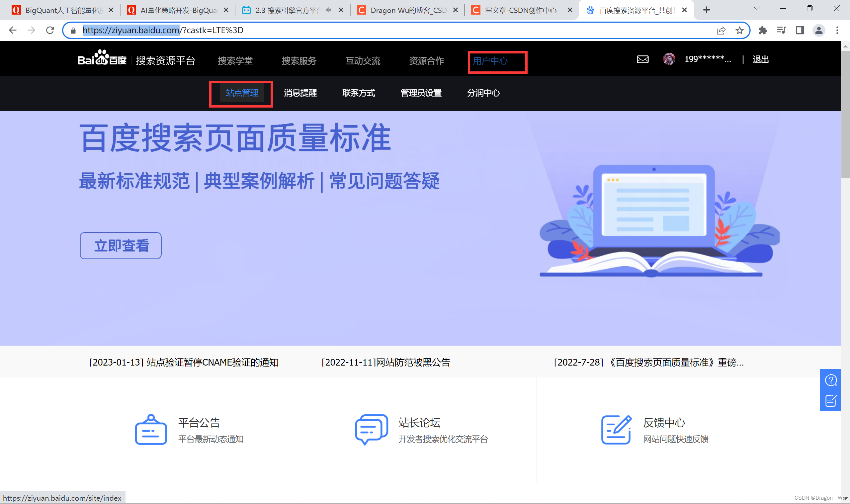Screen dimensions: 850x504
Task: Open the Chrome profile avatar icon
Action: pyautogui.click(x=819, y=30)
